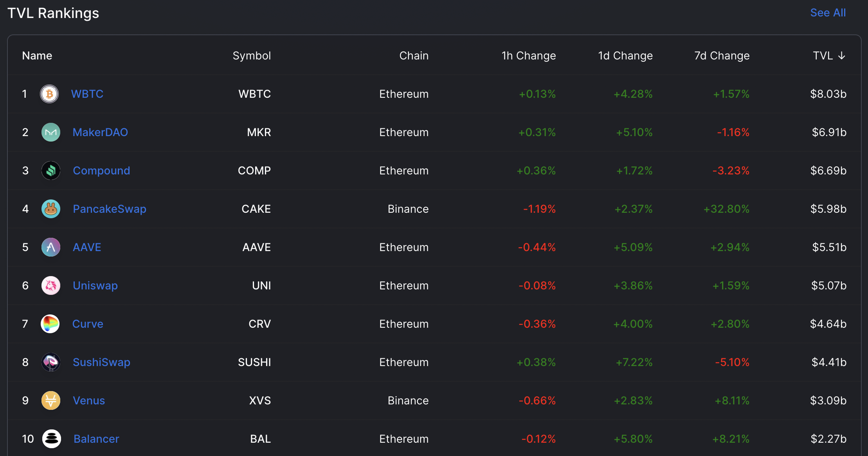
Task: Click the Compound green logo icon
Action: click(51, 171)
